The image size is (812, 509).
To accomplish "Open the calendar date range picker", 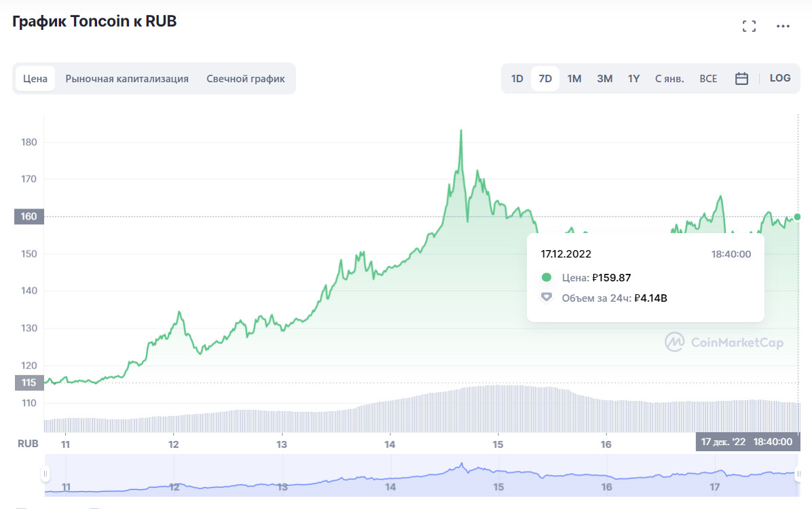I will click(741, 79).
